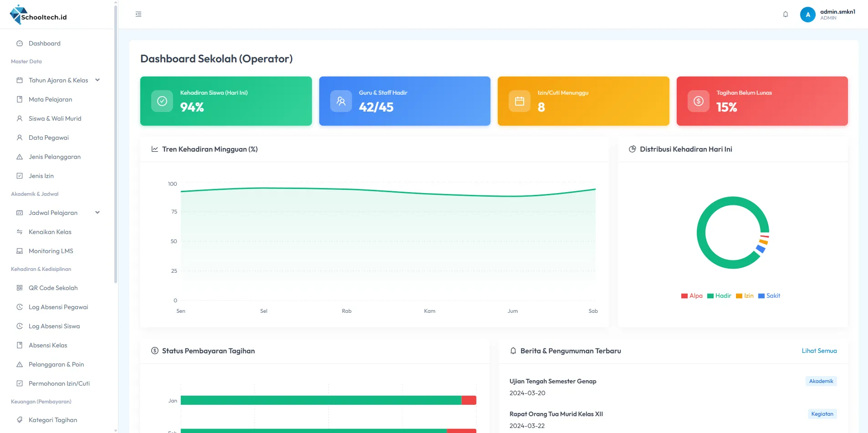The width and height of the screenshot is (868, 433).
Task: Click the Jenis Pelanggaran warning triangle icon
Action: click(x=20, y=157)
